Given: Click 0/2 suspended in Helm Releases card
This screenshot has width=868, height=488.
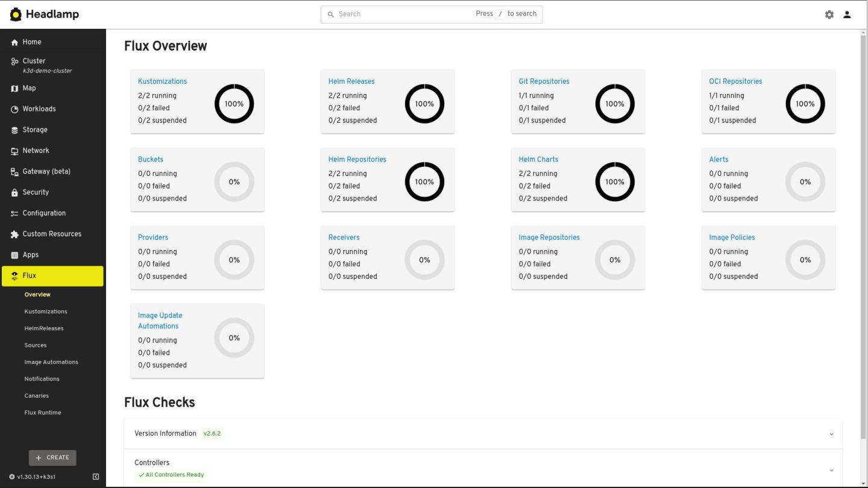Looking at the screenshot, I should click(x=353, y=120).
